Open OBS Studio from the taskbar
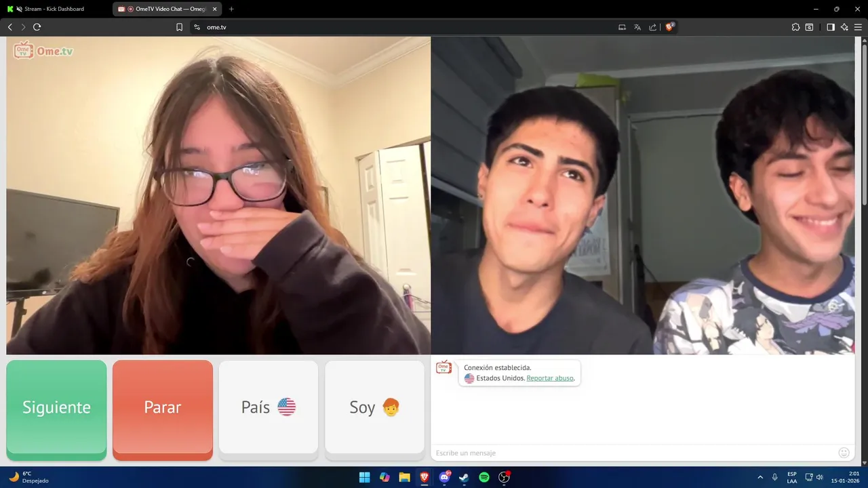Viewport: 868px width, 488px height. coord(504,477)
